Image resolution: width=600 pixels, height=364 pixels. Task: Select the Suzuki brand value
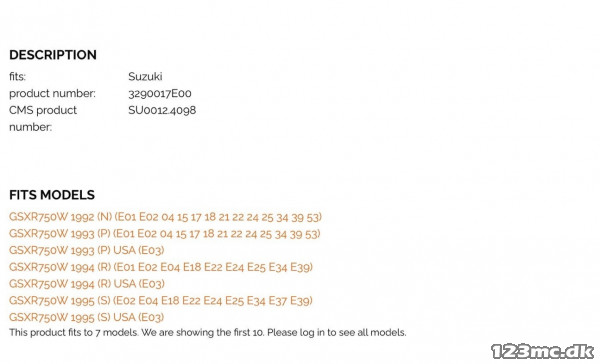[x=145, y=77]
